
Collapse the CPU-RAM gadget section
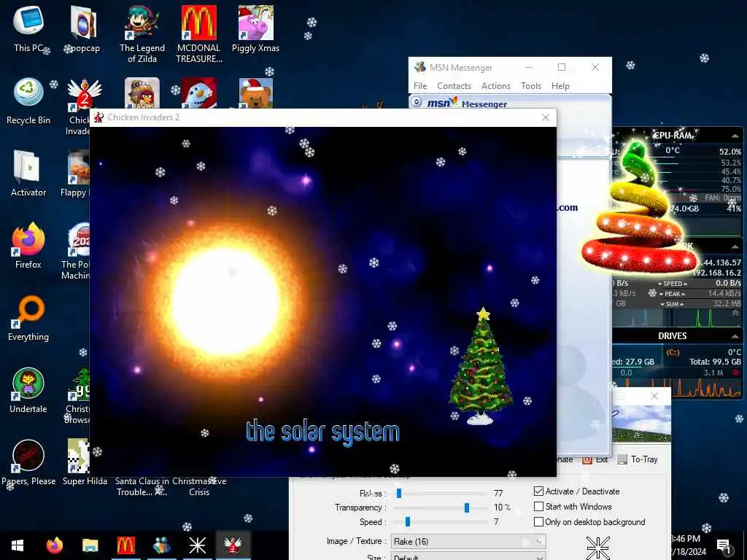735,136
